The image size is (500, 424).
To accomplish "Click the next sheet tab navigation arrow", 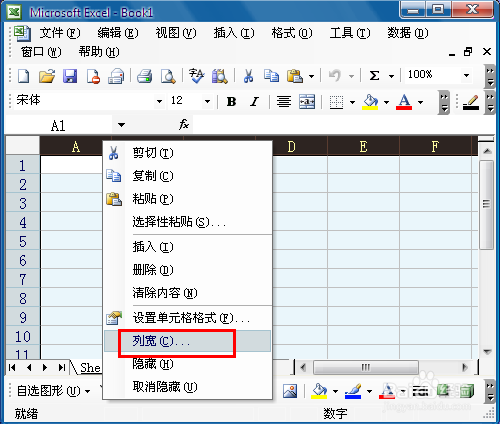I will coord(45,368).
